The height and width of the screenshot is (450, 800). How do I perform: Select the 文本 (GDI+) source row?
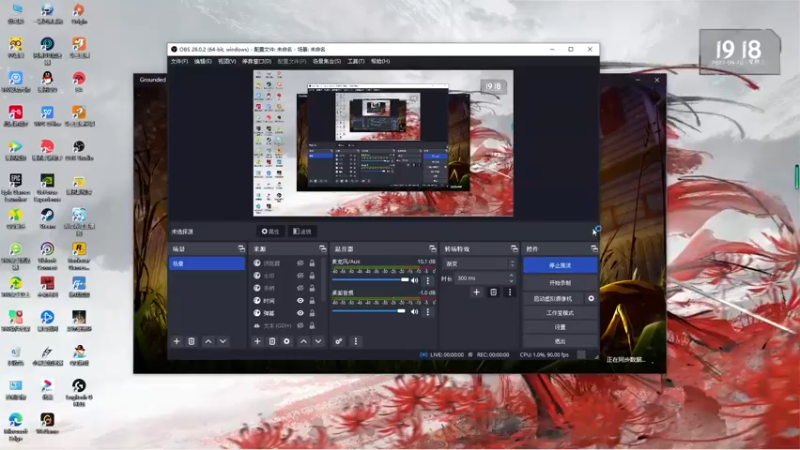279,326
